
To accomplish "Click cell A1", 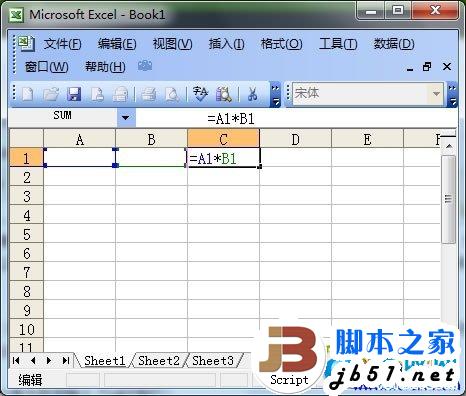I will 79,158.
